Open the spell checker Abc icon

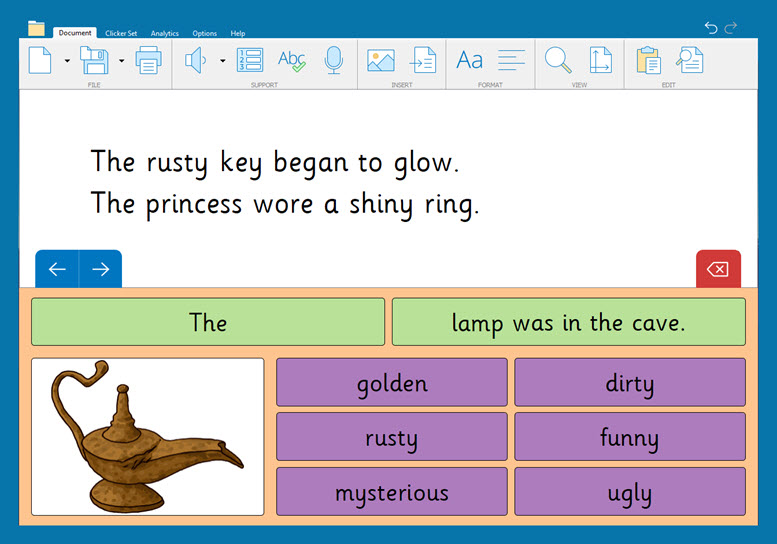[x=291, y=60]
